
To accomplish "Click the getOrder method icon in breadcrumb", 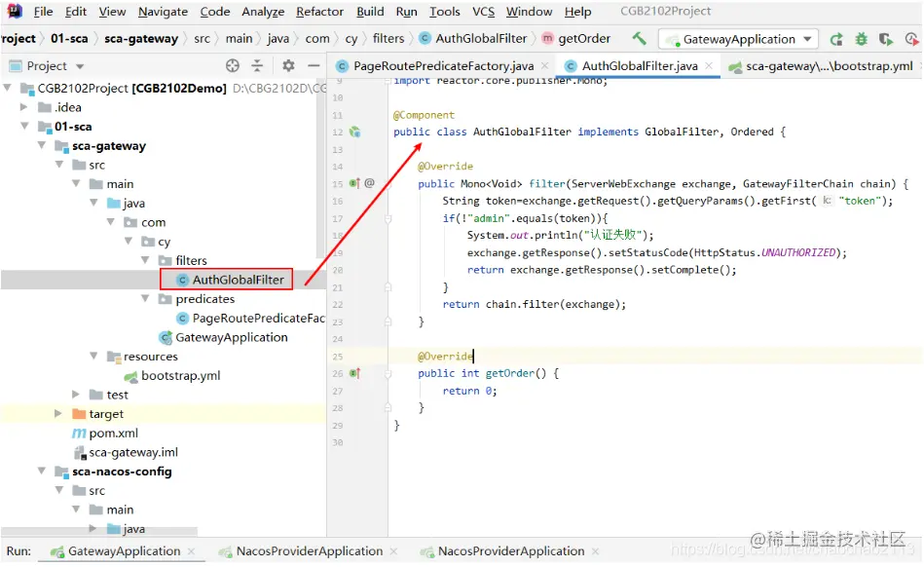I will pyautogui.click(x=547, y=38).
